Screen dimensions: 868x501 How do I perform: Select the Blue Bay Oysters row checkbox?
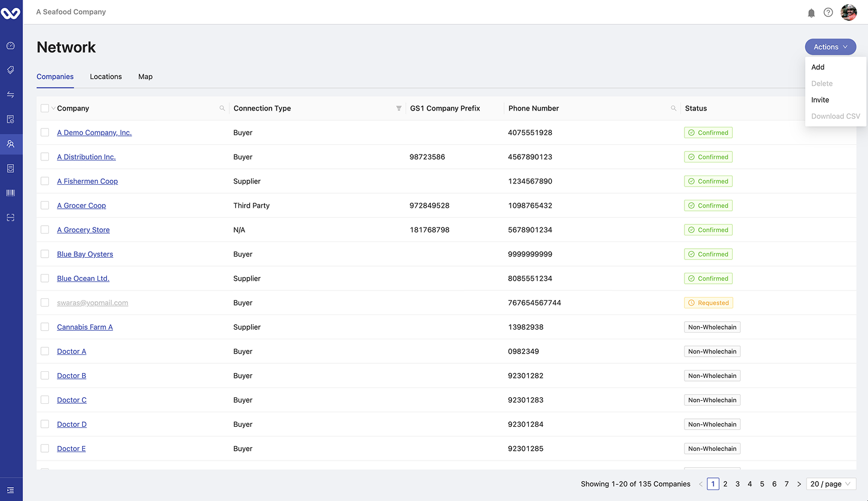coord(45,254)
